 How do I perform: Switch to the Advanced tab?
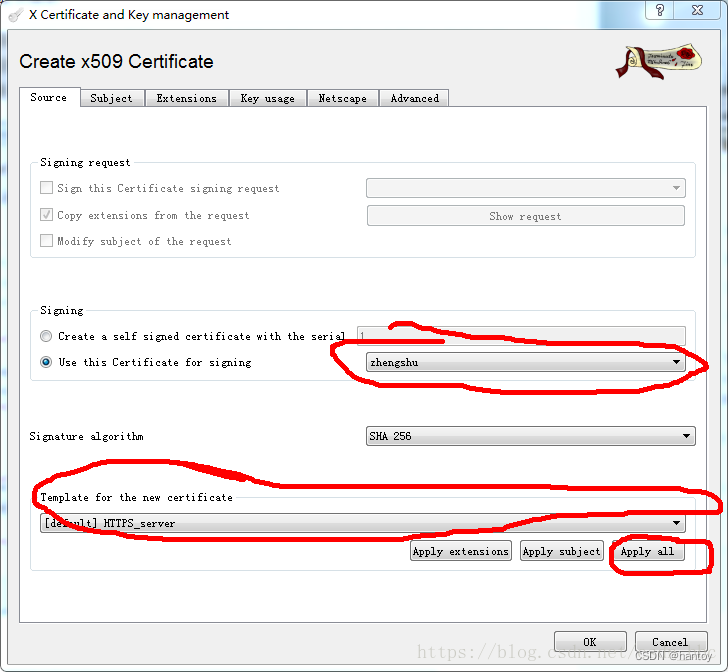pos(414,98)
